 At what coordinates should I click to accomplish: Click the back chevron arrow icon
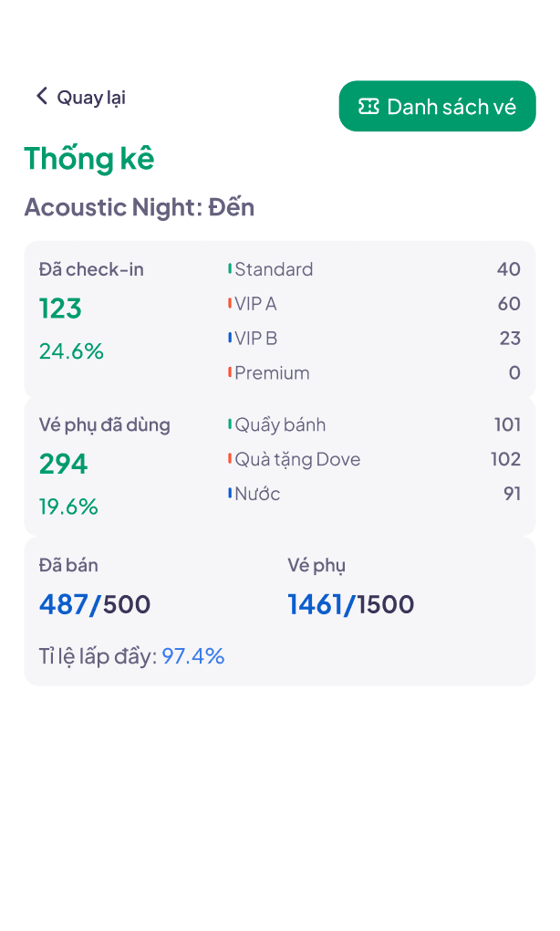[x=41, y=96]
